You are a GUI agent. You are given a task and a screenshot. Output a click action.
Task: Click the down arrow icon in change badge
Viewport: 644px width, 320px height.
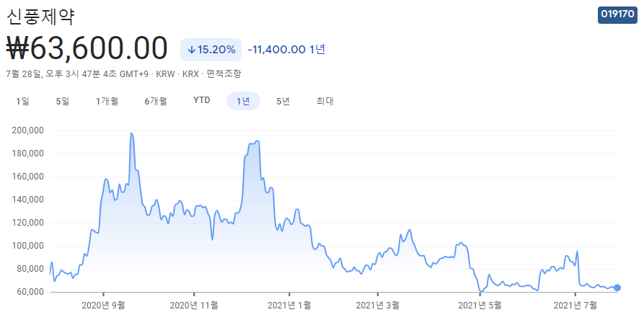click(191, 50)
